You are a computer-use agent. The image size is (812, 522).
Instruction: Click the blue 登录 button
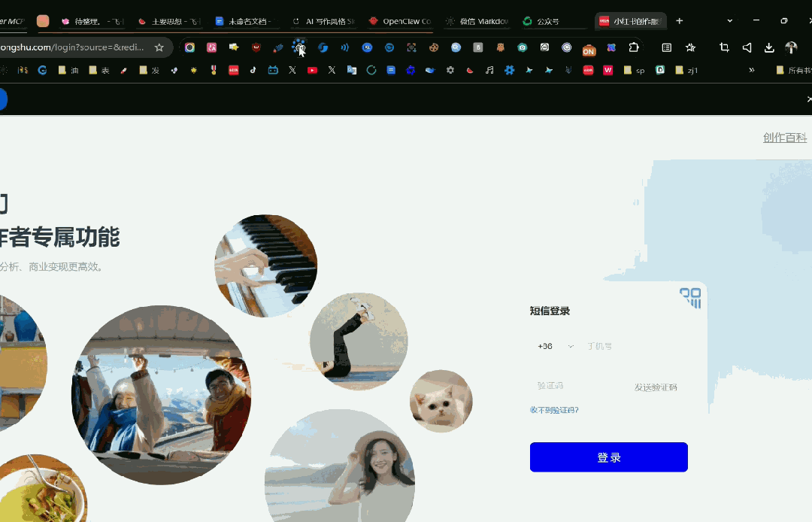[x=608, y=457]
